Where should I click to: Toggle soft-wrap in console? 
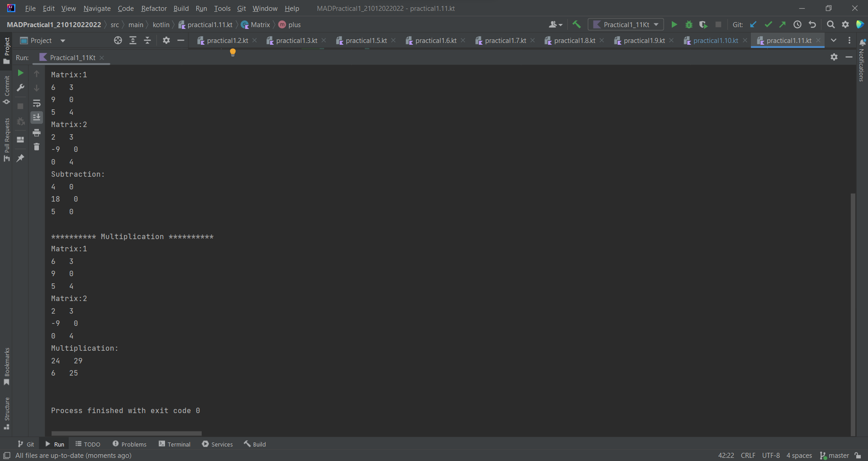37,103
